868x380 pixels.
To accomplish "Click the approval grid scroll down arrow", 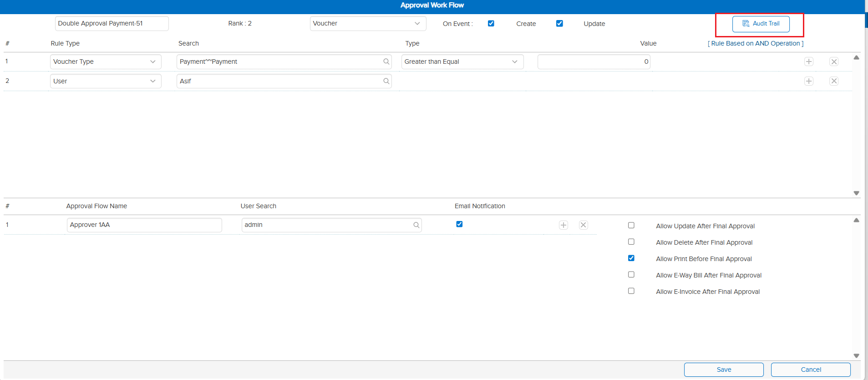I will click(x=856, y=356).
